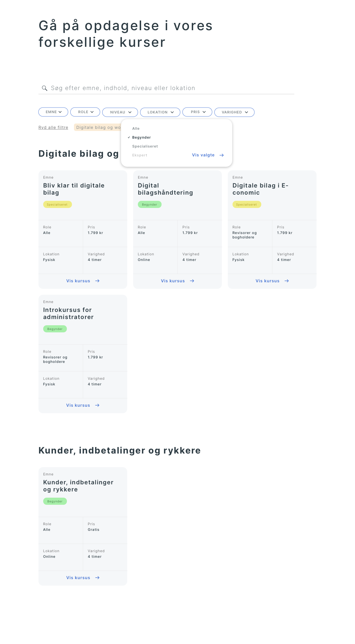Screen dimensions: 355x644
Task: Expand the PRIS filter dropdown
Action: click(197, 112)
